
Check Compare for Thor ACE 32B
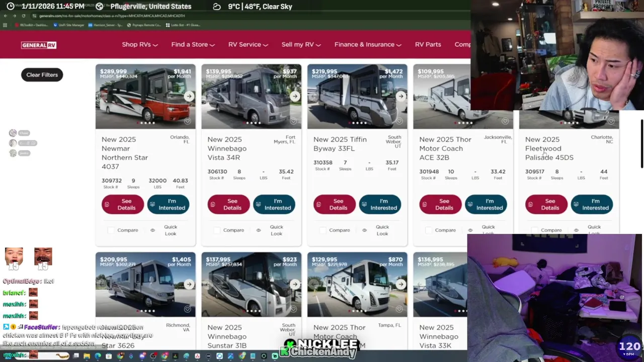click(429, 230)
